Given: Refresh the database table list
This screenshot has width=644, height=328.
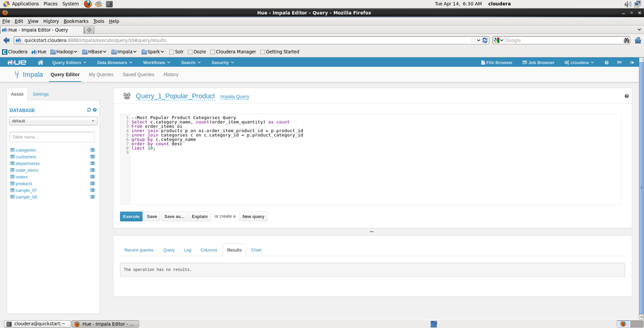Looking at the screenshot, I should point(89,110).
